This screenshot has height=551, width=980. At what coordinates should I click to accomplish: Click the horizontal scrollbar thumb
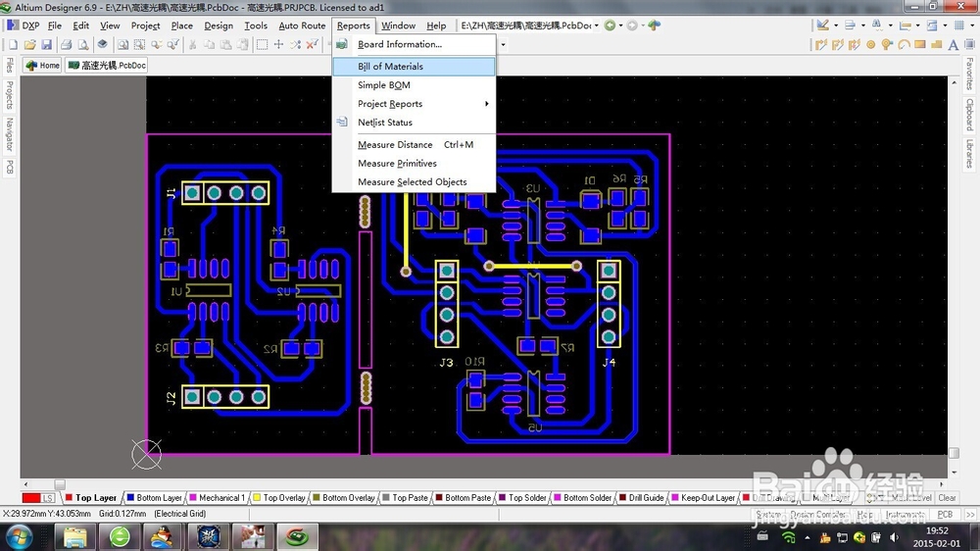[x=60, y=484]
